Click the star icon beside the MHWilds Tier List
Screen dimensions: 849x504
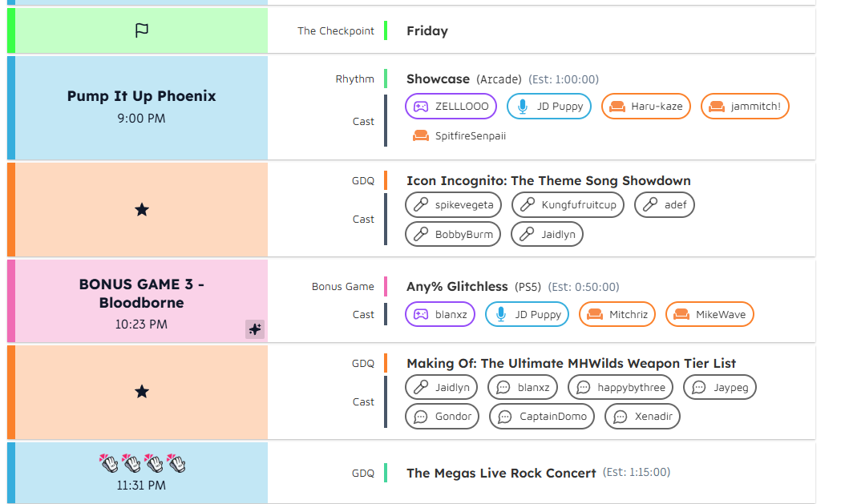[142, 391]
